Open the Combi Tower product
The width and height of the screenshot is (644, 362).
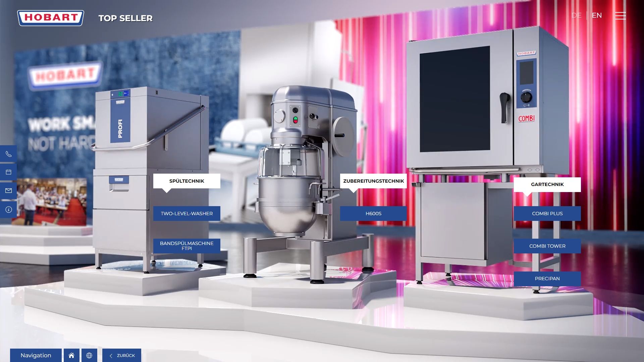[x=547, y=246]
